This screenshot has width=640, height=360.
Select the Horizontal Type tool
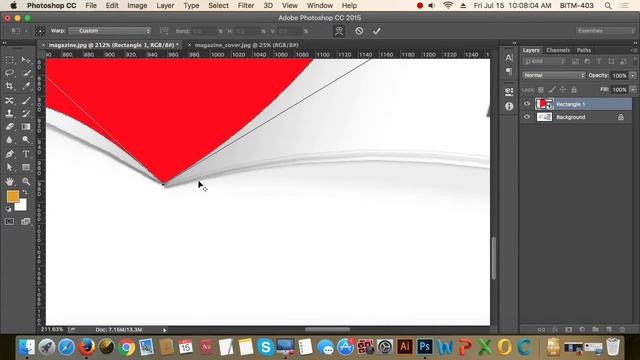tap(26, 154)
